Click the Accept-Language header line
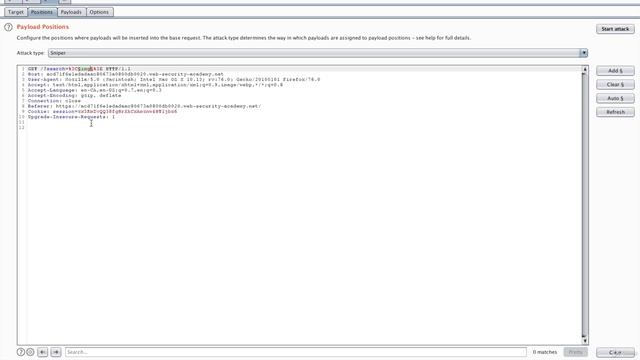 pyautogui.click(x=95, y=90)
